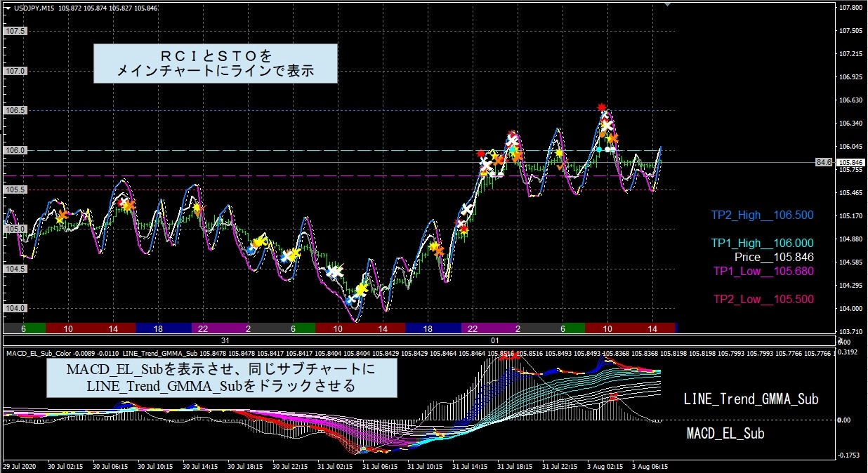Select the TP2_High__106.500 label
Viewport: 868px width, 473px height.
click(x=762, y=215)
